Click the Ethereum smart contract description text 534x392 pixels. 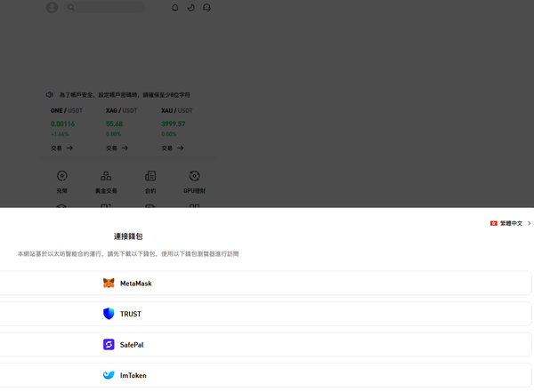pos(128,254)
